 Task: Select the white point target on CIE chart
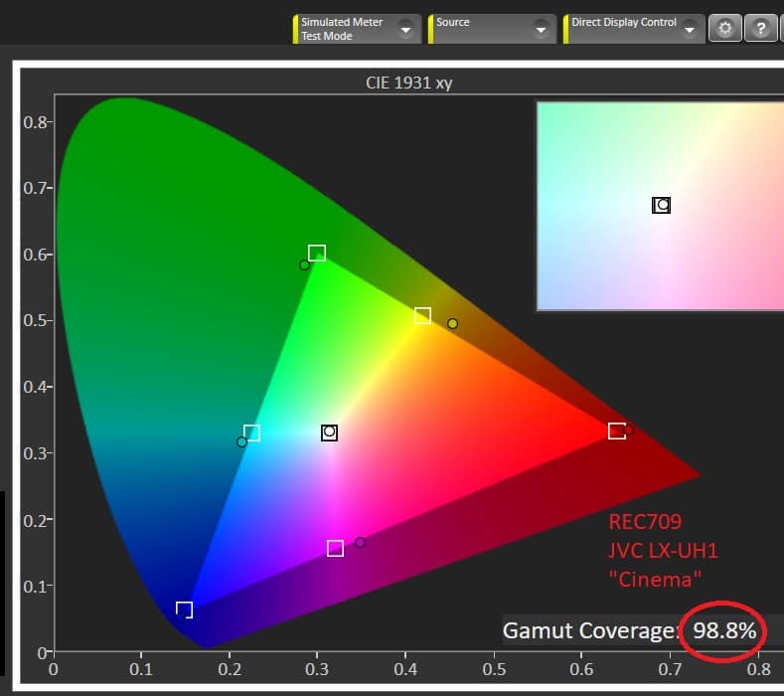pyautogui.click(x=329, y=433)
